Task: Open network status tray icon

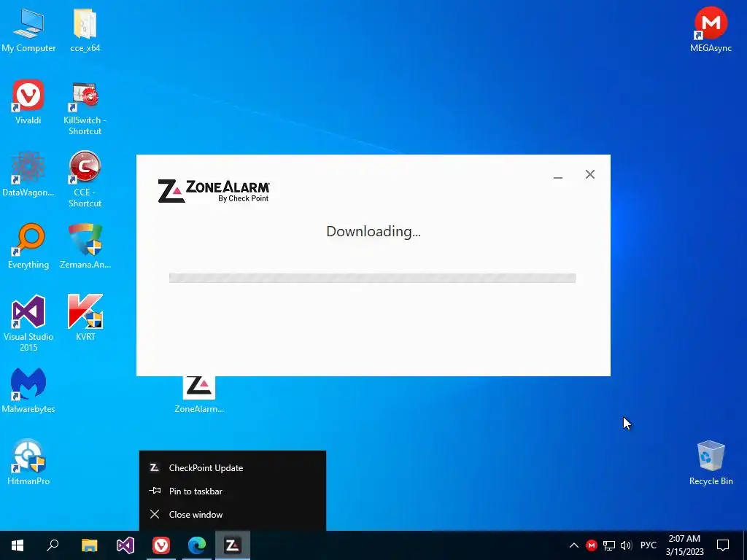Action: (x=609, y=545)
